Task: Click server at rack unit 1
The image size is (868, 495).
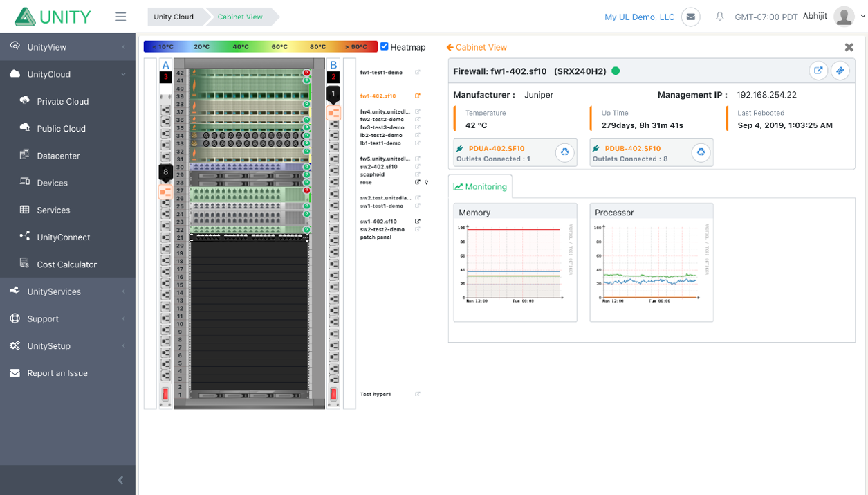Action: tap(249, 395)
